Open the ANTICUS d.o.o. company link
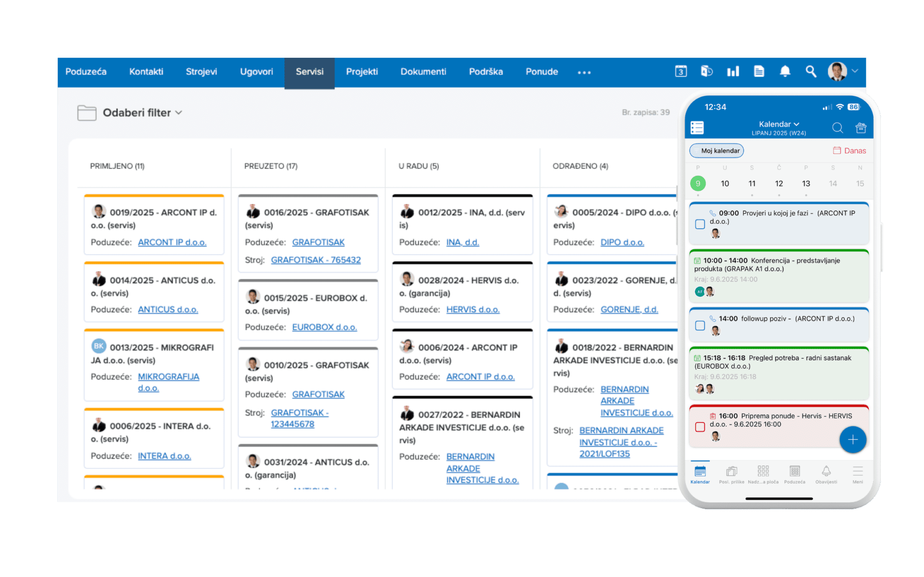Viewport: 924px width, 577px height. [x=168, y=310]
